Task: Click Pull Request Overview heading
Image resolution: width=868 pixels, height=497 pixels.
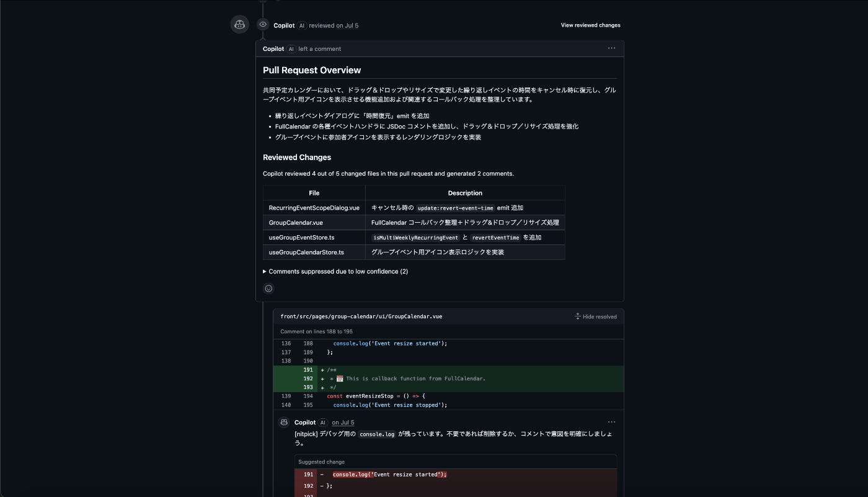Action: point(312,70)
